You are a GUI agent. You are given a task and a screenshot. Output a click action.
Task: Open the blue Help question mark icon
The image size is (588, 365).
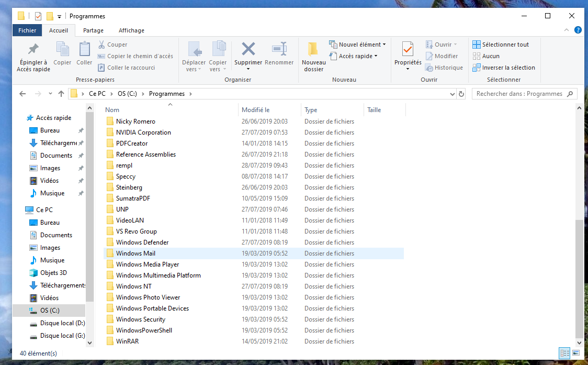(578, 30)
